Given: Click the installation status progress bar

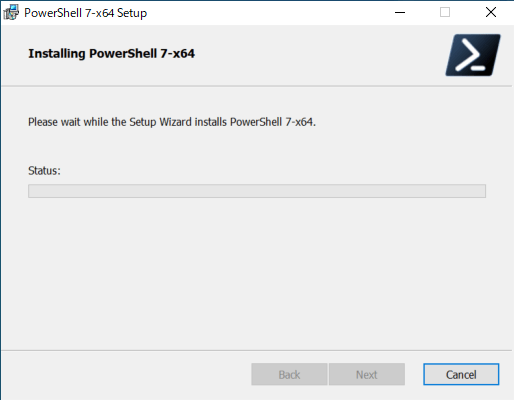Looking at the screenshot, I should (x=257, y=191).
